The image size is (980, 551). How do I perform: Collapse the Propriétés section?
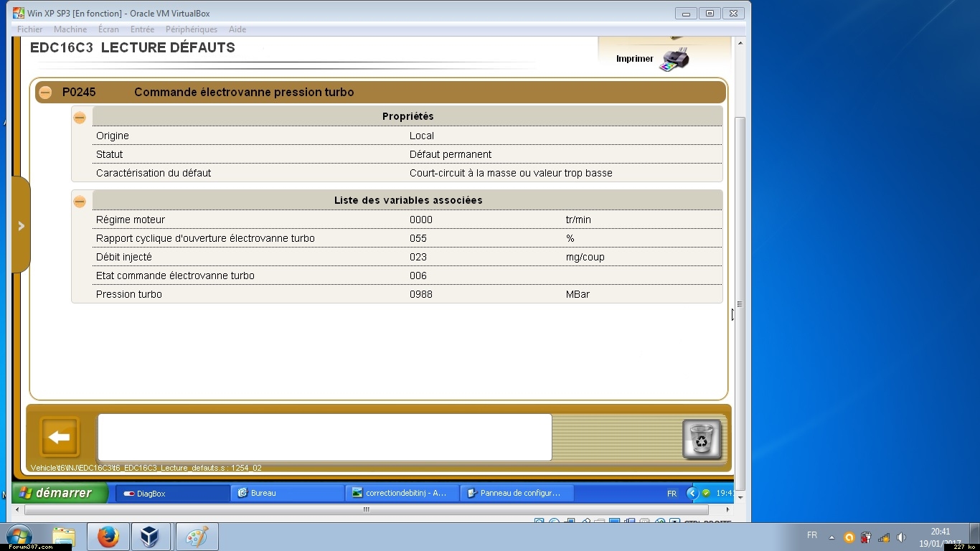click(80, 118)
